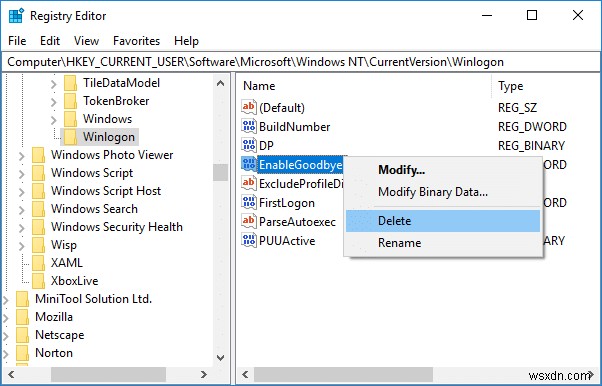Choose Modify... from the context menu
Viewport: 602px width, 386px height.
coord(443,170)
